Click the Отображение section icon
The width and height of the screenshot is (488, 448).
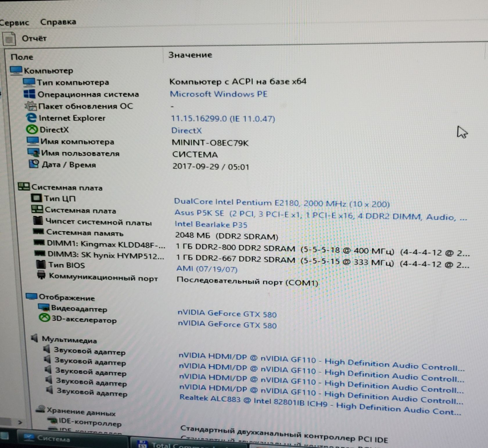pyautogui.click(x=31, y=297)
